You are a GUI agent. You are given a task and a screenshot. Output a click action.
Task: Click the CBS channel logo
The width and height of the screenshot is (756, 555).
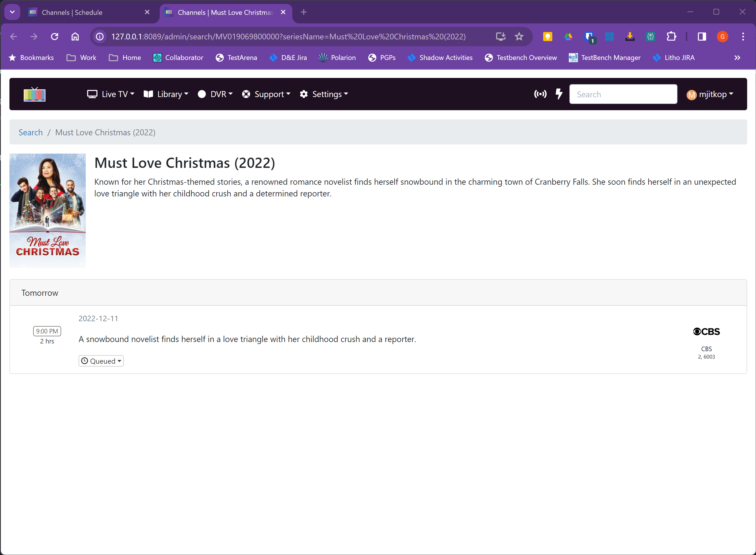[706, 331]
